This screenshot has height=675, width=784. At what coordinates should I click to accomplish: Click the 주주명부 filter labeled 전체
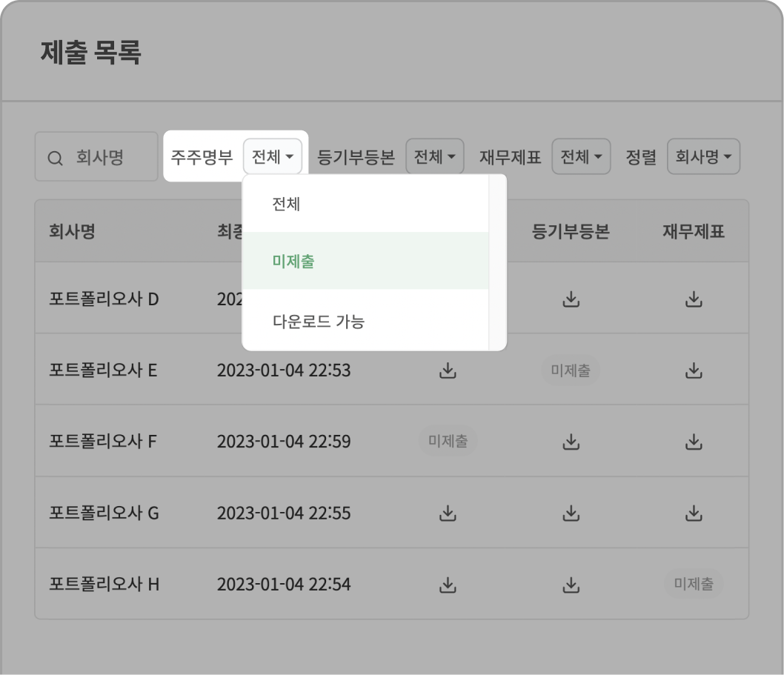[273, 156]
